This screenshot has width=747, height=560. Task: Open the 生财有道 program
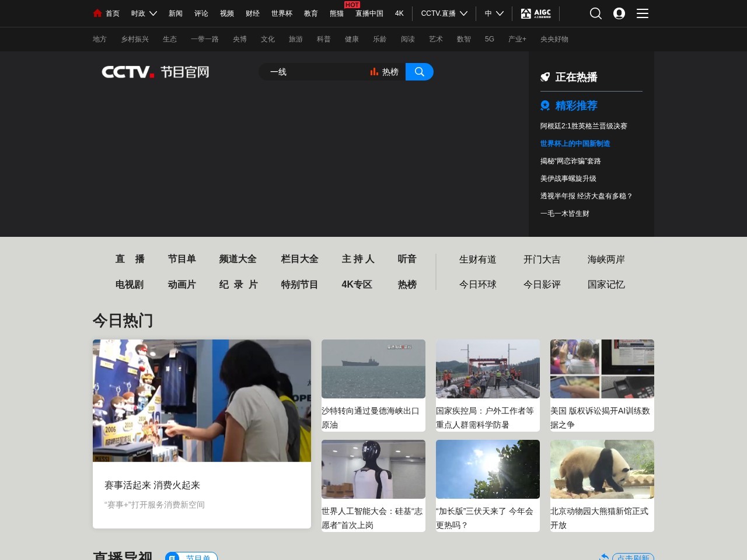(478, 260)
